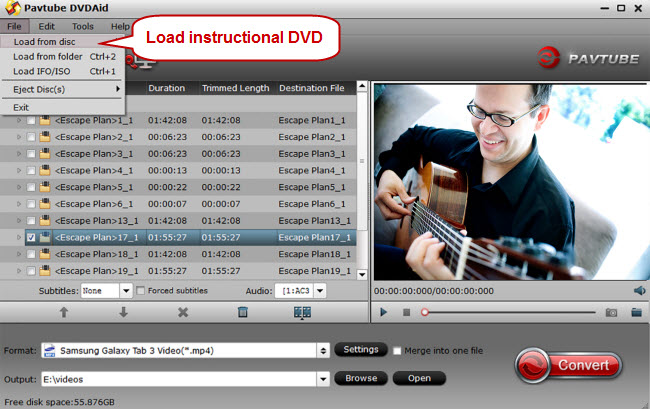
Task: Click the remove (X) icon below list
Action: 183,312
